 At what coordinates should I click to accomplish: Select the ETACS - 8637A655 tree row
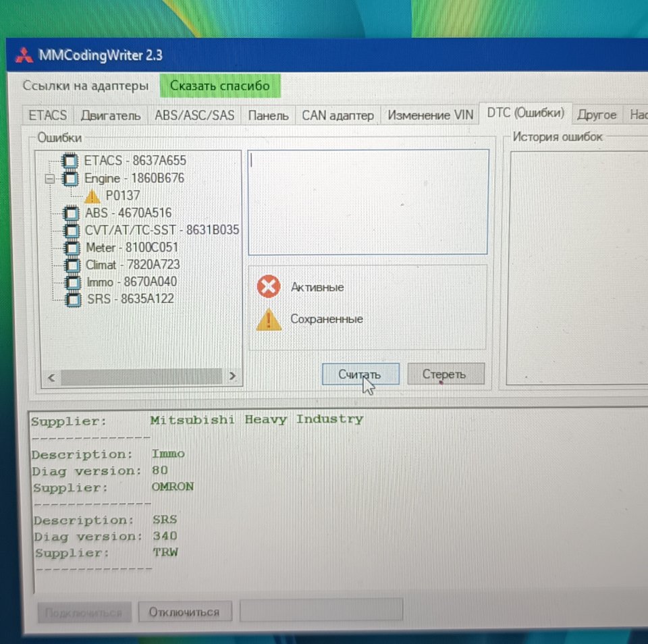[135, 161]
